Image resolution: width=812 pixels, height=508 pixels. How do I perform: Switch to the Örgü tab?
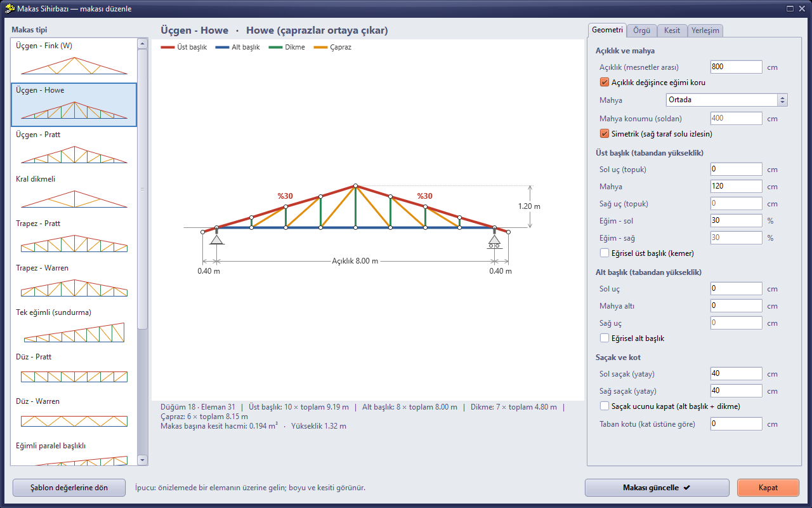(642, 30)
